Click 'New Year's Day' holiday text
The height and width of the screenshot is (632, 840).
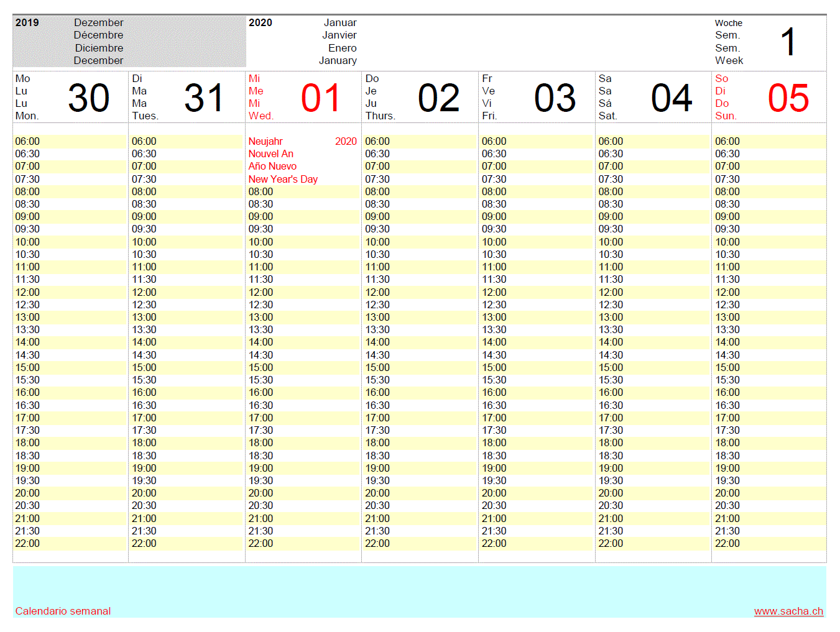(283, 180)
